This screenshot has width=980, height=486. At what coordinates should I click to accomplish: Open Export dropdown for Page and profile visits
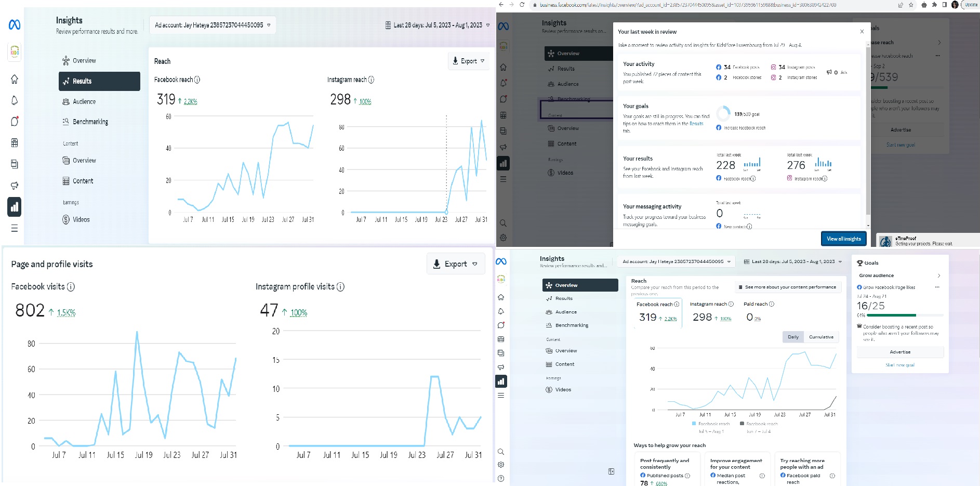pos(455,264)
